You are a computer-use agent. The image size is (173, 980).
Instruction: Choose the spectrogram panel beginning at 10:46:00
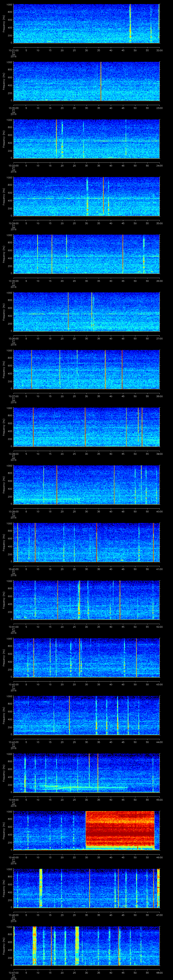pos(86,888)
